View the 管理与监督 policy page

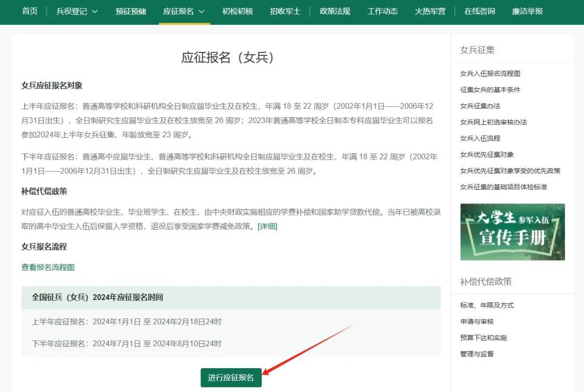click(478, 354)
